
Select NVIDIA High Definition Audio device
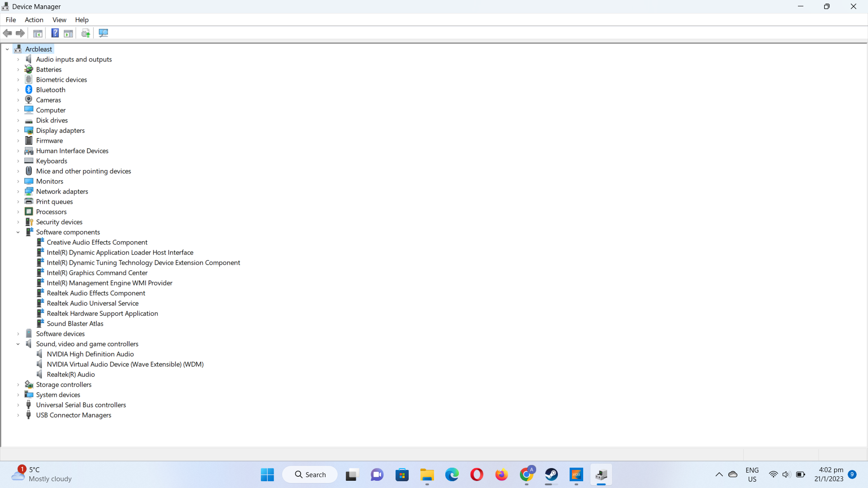(x=90, y=354)
